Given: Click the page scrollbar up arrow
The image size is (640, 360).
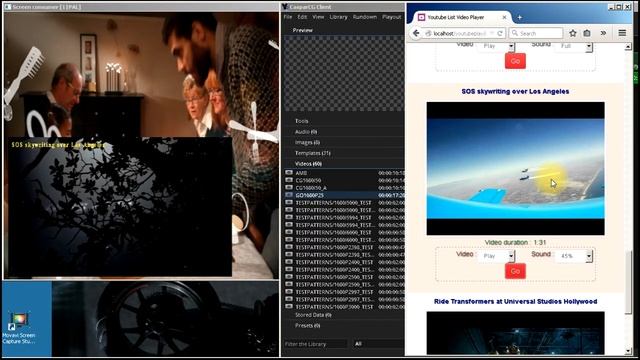Looking at the screenshot, I should point(628,47).
